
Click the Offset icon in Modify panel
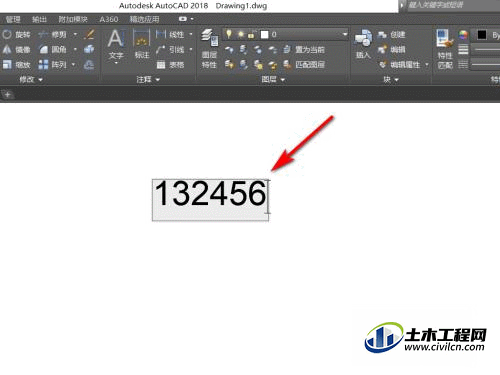(x=89, y=65)
